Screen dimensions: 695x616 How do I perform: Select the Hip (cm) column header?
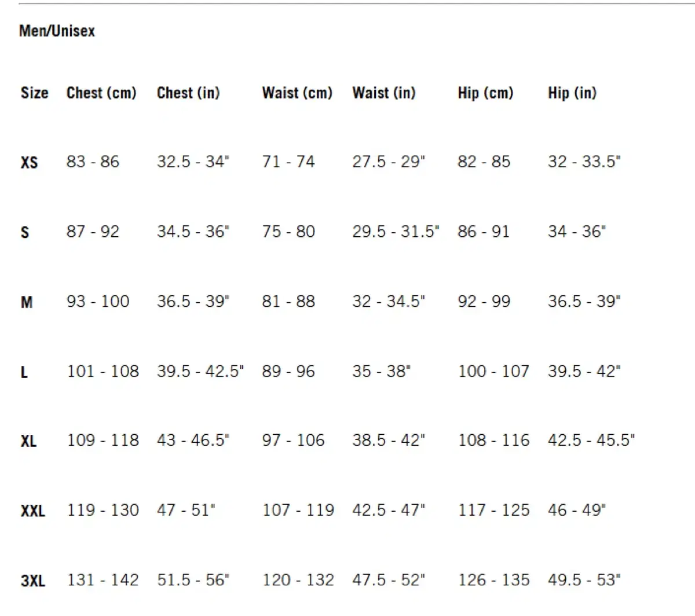pos(485,93)
